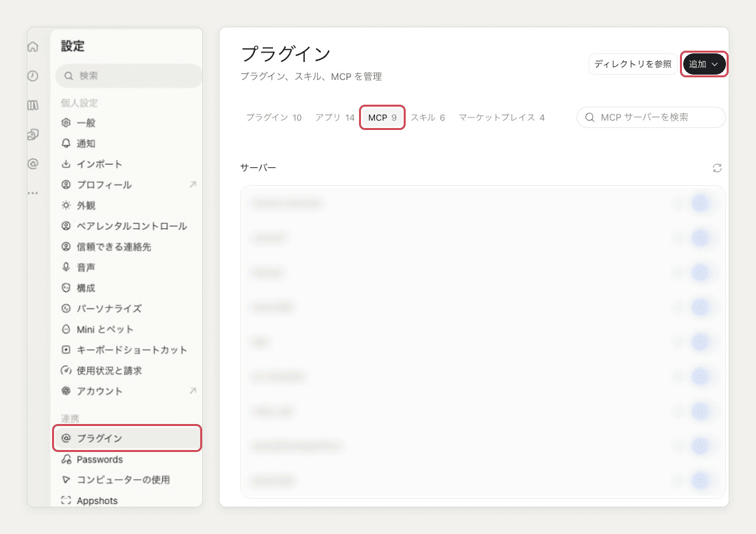
Task: Open 信頼できる連絡先 settings
Action: pos(128,247)
